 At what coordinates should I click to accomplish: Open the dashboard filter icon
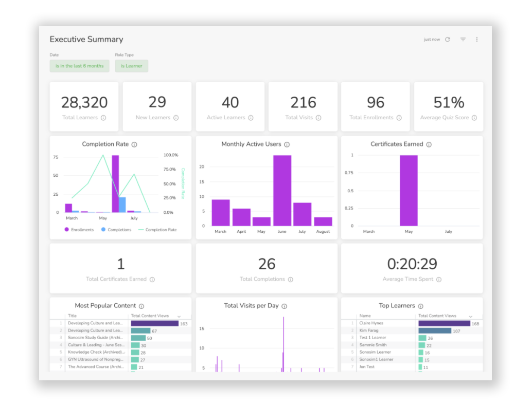pos(463,39)
